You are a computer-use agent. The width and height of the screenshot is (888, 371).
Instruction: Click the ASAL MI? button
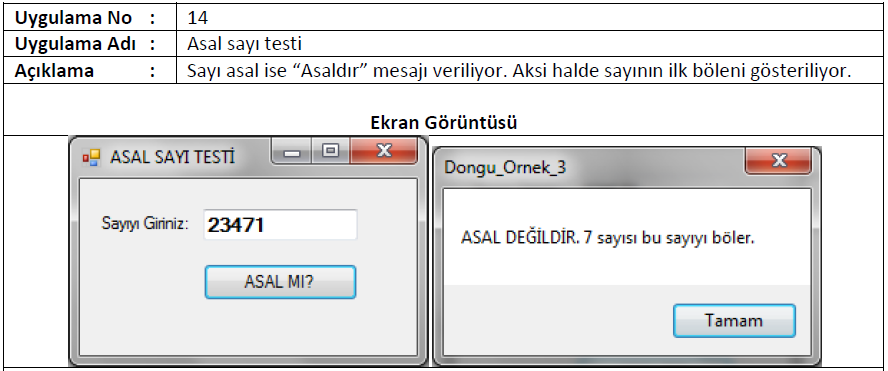[280, 282]
